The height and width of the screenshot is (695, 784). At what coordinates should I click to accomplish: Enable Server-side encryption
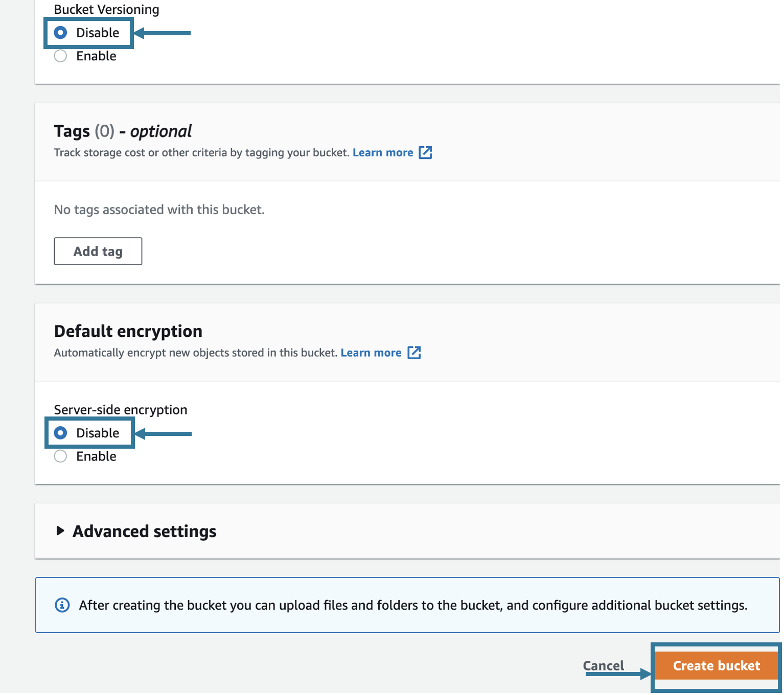point(60,456)
